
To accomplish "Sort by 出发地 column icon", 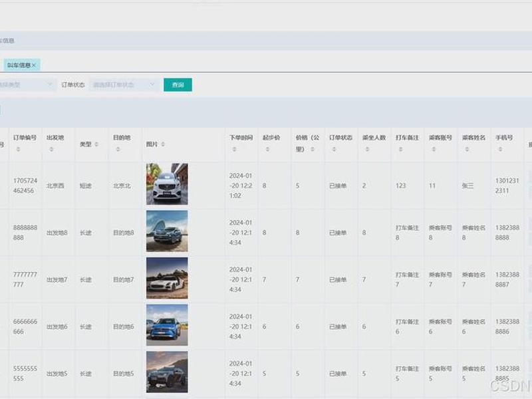I will (x=52, y=149).
